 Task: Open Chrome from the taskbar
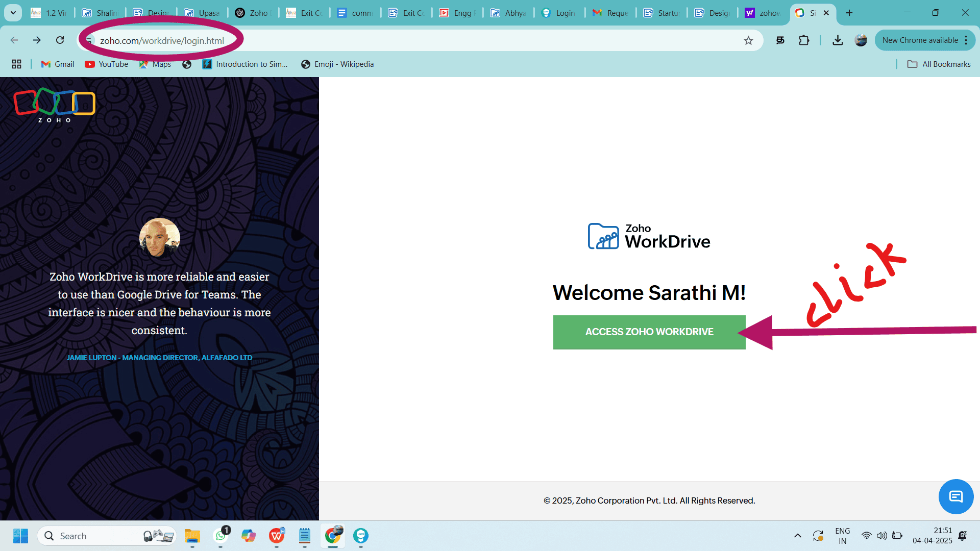333,536
